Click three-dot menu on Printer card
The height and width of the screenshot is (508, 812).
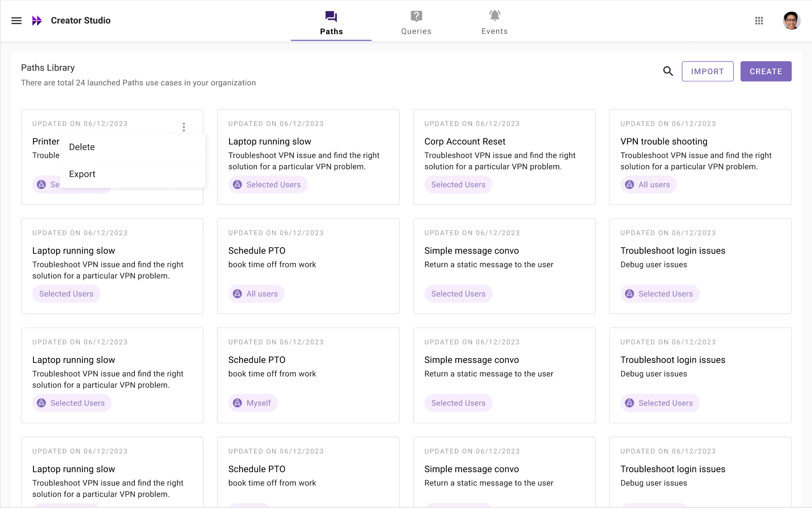coord(184,127)
